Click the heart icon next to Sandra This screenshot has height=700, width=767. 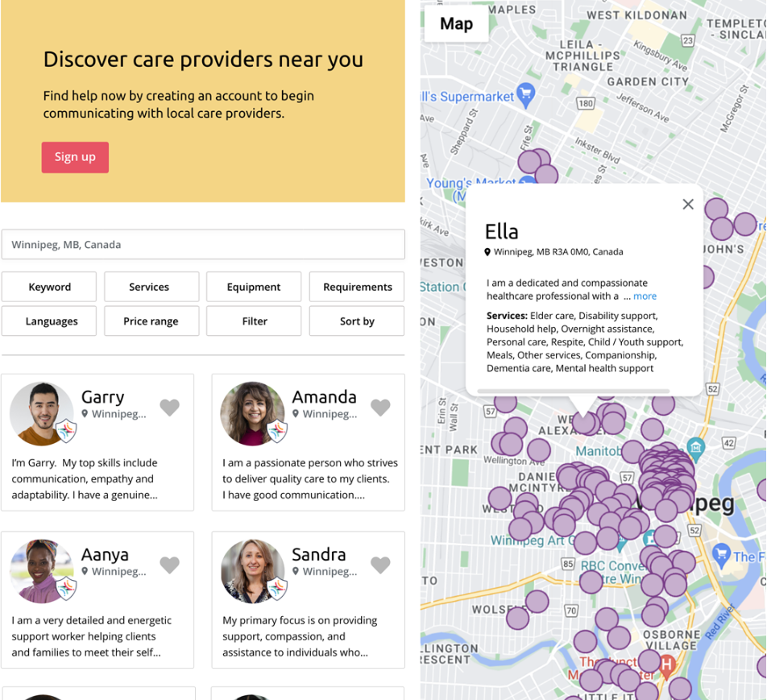pyautogui.click(x=380, y=565)
